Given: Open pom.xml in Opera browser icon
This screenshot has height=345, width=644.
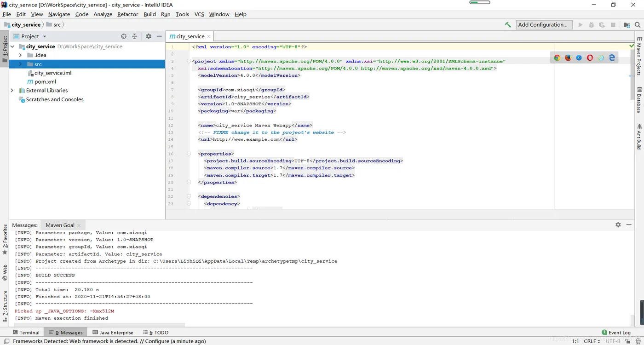Looking at the screenshot, I should pos(590,58).
